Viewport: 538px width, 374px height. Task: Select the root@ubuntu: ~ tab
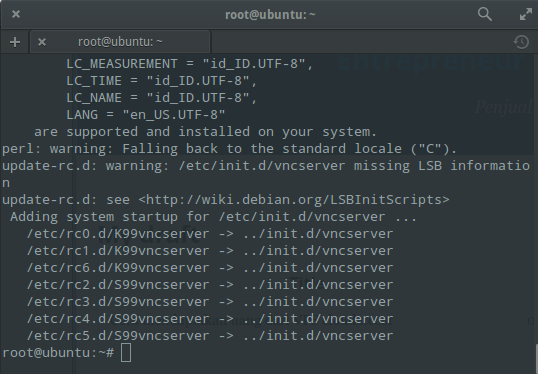click(x=120, y=42)
